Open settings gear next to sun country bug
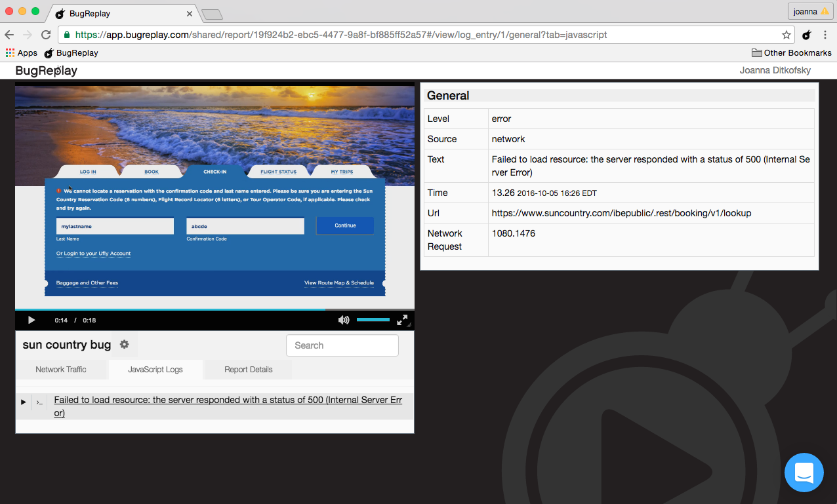 (124, 345)
